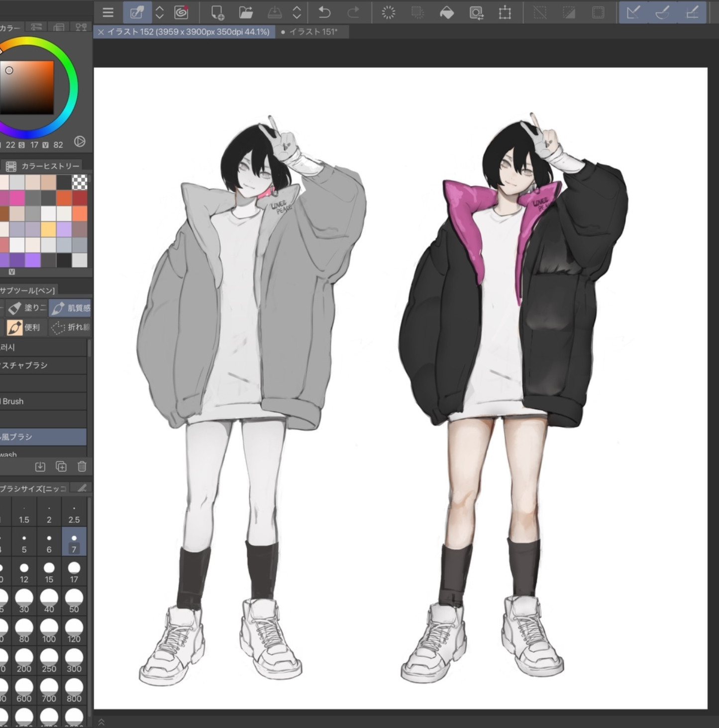
Task: Choose brush size 2.5
Action: coord(74,512)
